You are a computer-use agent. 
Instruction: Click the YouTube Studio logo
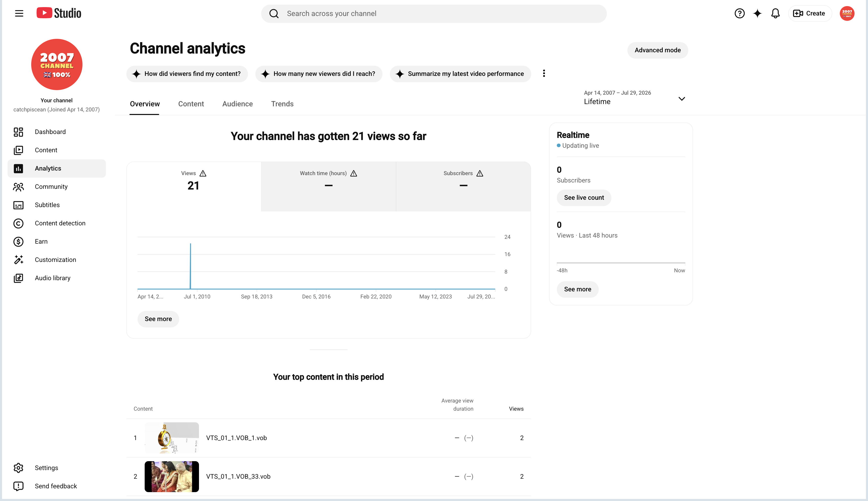click(x=59, y=13)
